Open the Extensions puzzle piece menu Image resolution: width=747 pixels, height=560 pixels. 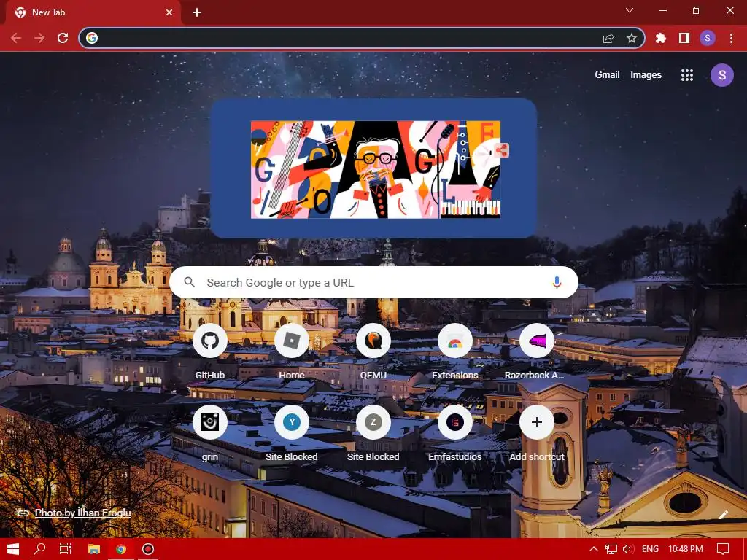click(x=661, y=38)
